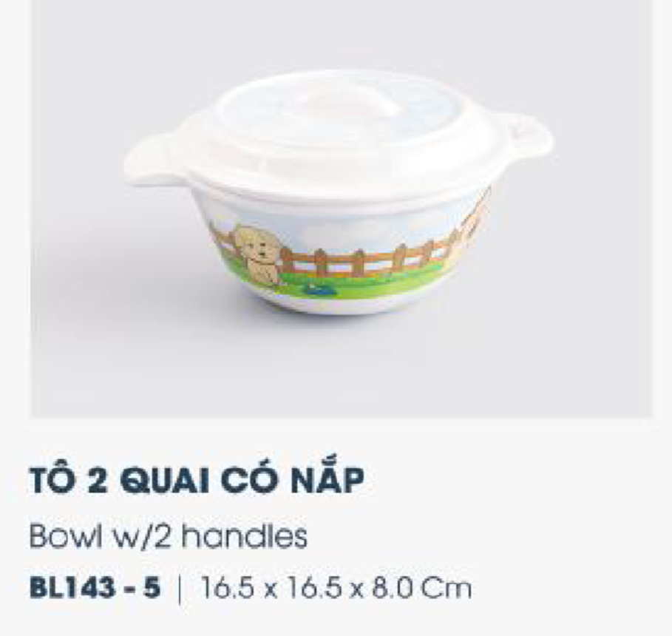Click the vertical divider after BL143 - 5
This screenshot has width=672, height=636.
click(180, 589)
